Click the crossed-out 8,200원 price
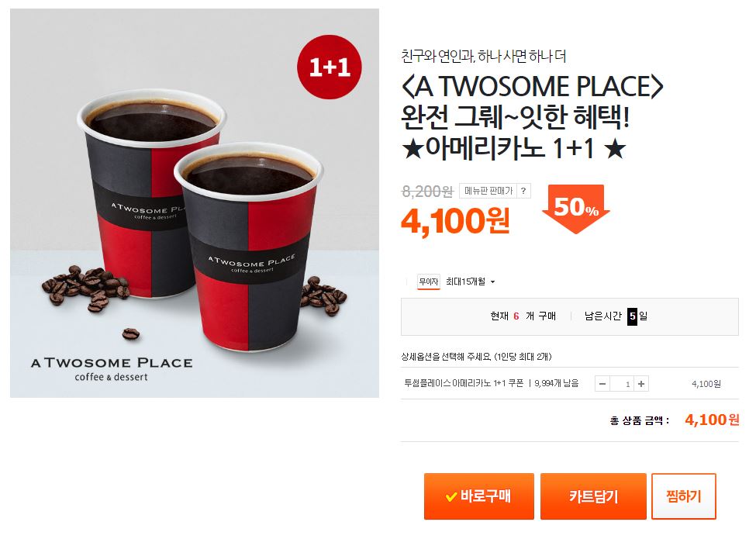The width and height of the screenshot is (756, 539). click(427, 192)
